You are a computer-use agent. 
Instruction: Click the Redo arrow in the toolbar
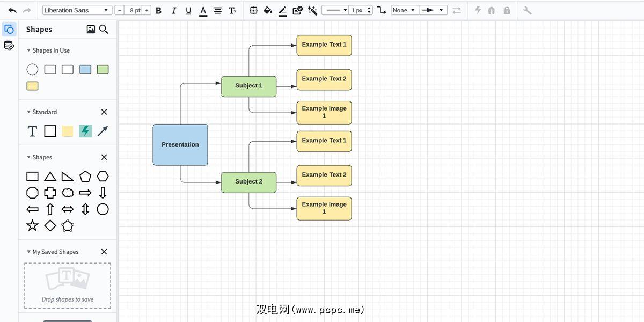(x=27, y=10)
